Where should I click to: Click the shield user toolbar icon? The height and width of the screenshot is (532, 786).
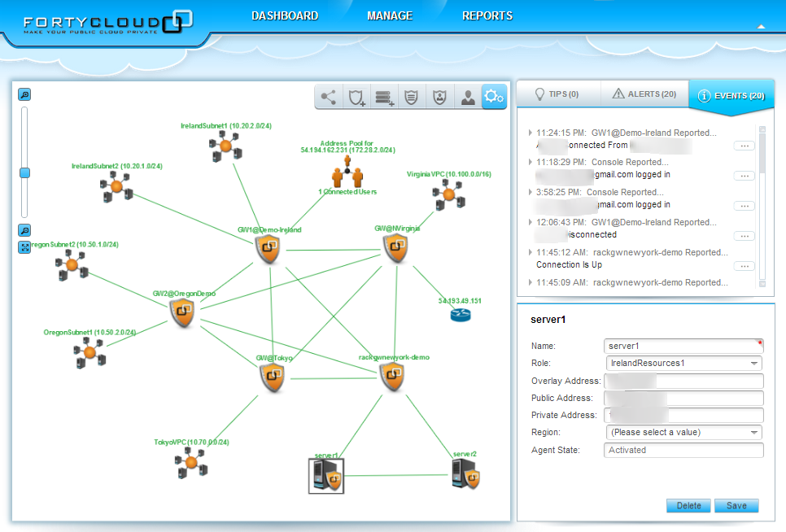coord(439,97)
